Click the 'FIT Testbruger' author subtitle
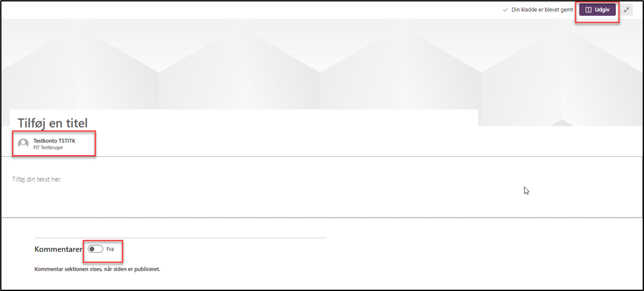 [48, 147]
